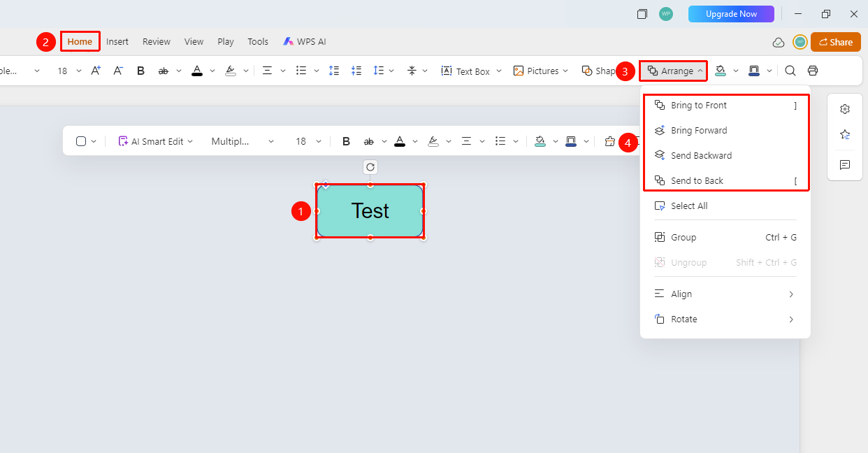Click Select All in the Arrange menu
This screenshot has width=868, height=453.
point(725,206)
